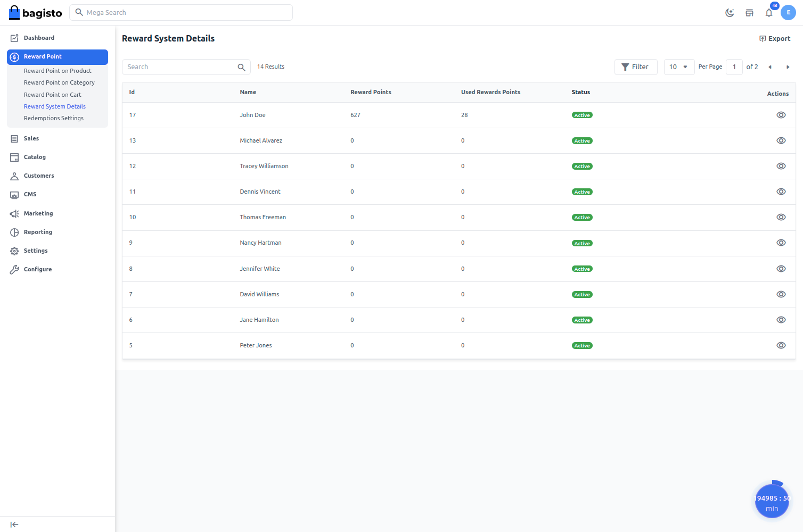This screenshot has width=803, height=532.
Task: Open the CMS menu
Action: [58, 194]
